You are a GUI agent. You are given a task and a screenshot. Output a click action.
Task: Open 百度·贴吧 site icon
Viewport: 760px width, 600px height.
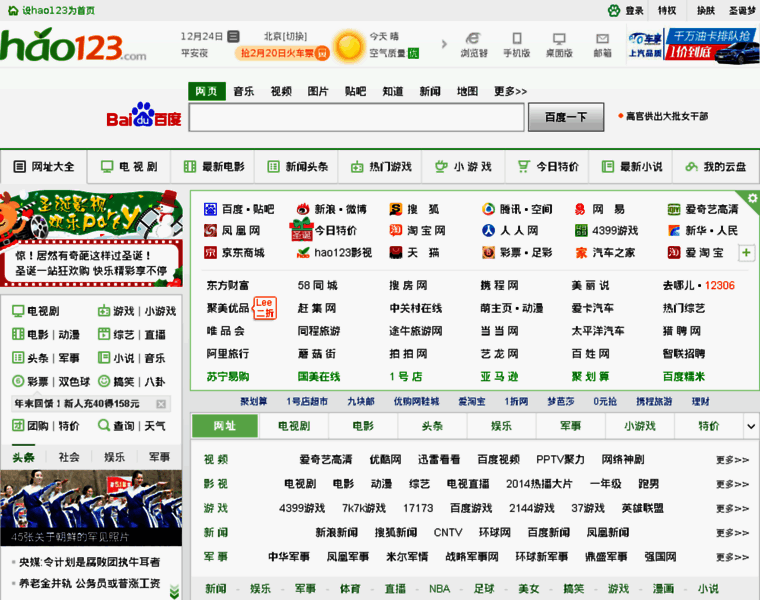coord(210,209)
